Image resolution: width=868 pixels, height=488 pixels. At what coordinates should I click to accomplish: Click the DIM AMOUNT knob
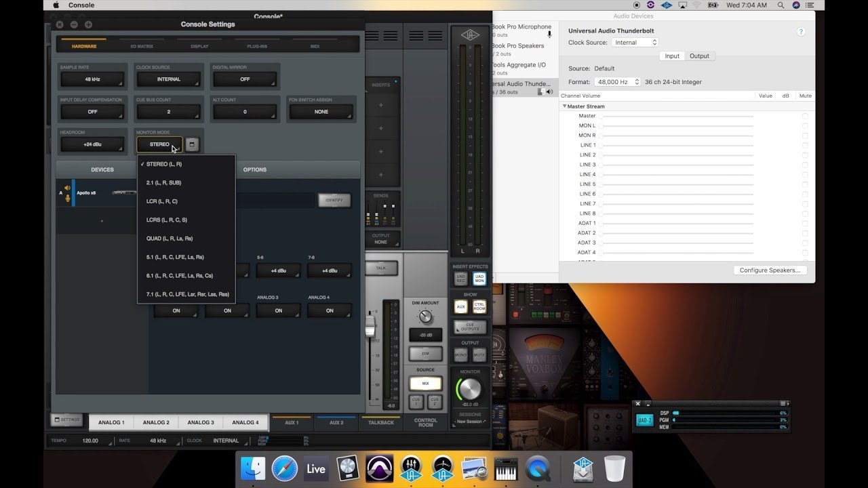[425, 317]
